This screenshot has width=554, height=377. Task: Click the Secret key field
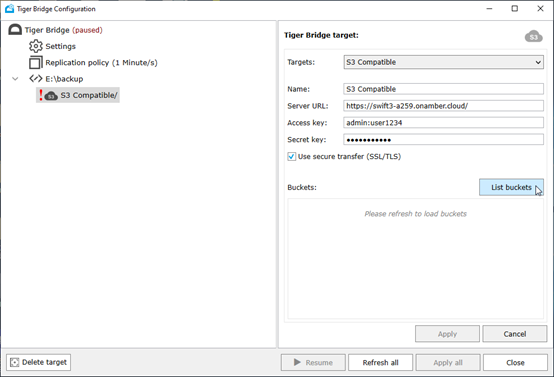[443, 140]
